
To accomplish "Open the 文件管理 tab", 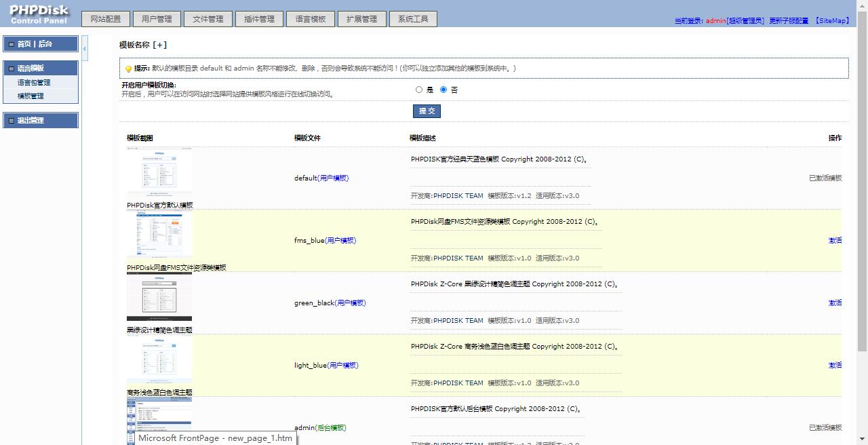I will tap(208, 19).
